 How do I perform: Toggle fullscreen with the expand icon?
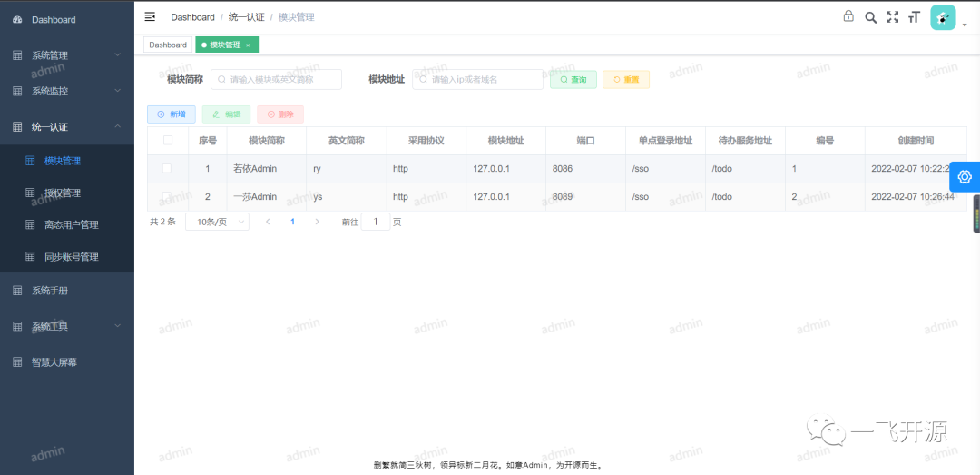(893, 17)
